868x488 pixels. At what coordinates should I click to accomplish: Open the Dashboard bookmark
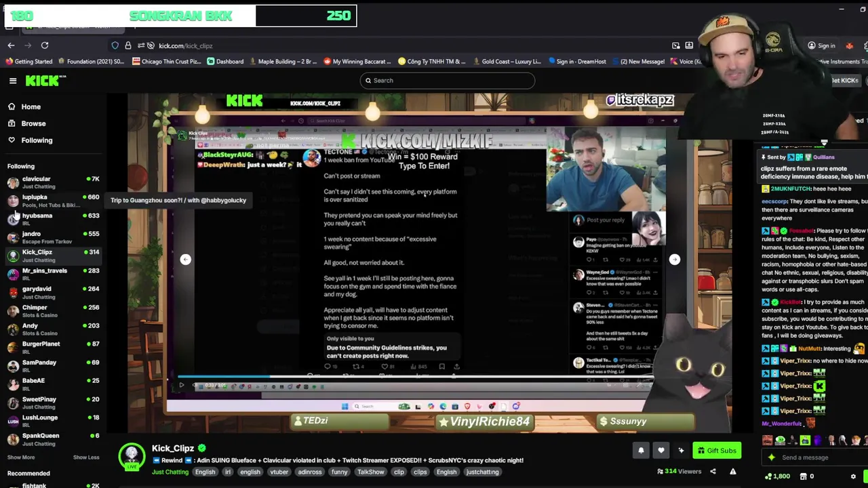224,62
